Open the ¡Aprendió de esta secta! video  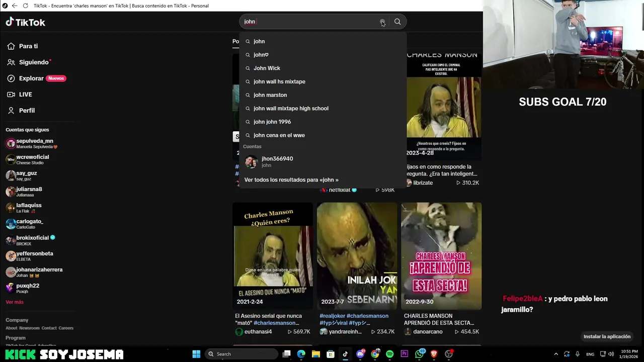tap(441, 256)
